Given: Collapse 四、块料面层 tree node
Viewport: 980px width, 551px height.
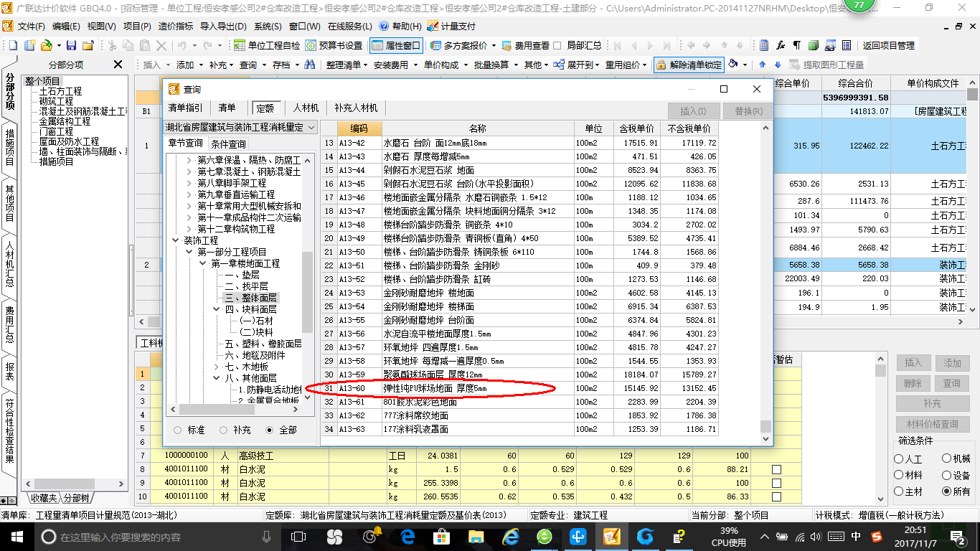Looking at the screenshot, I should point(216,309).
